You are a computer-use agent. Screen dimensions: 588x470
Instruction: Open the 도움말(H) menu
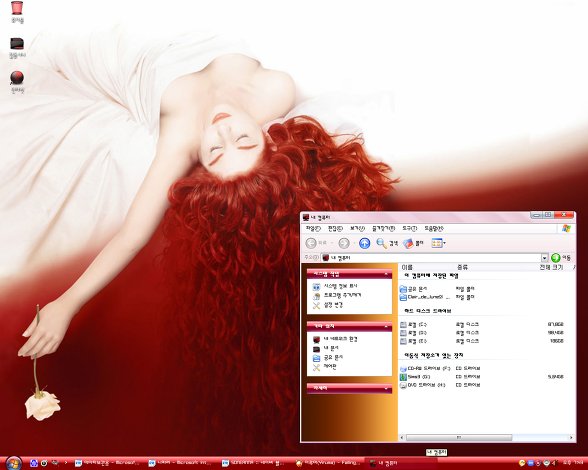(434, 228)
